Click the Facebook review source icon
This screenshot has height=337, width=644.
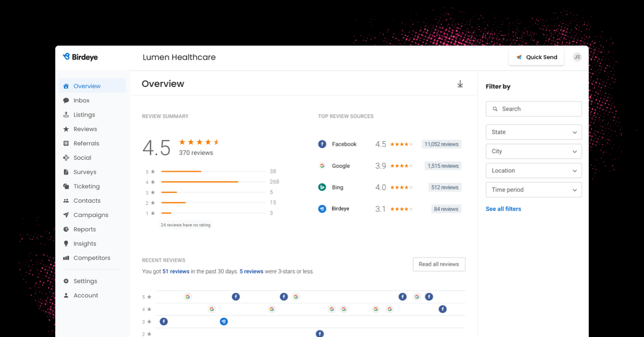tap(322, 144)
